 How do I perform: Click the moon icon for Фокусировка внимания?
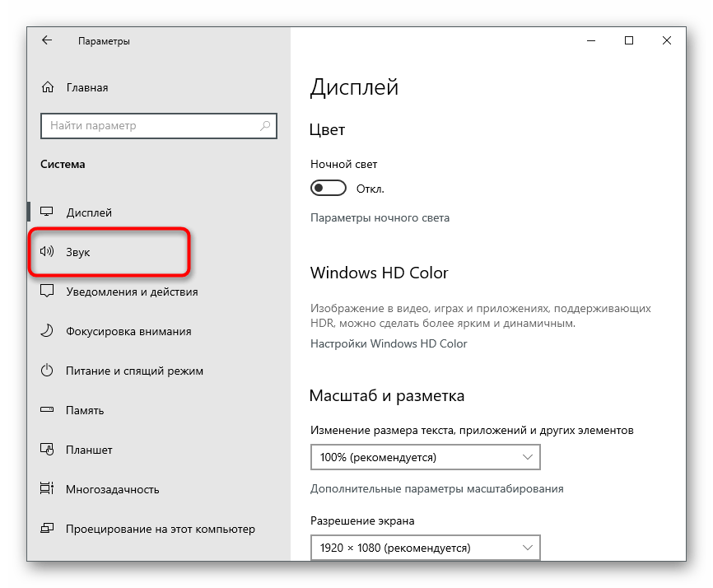(48, 331)
